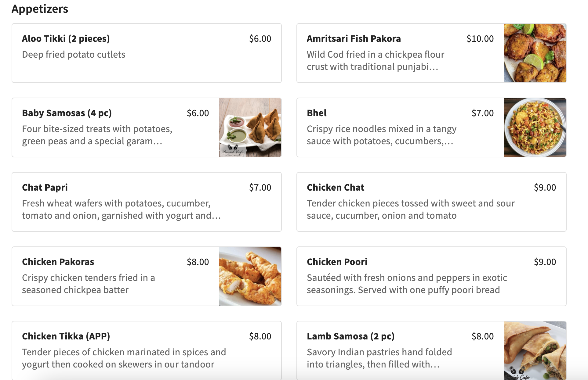Click the Chicken Pakoras title
Viewport: 588px width, 380px height.
tap(58, 262)
